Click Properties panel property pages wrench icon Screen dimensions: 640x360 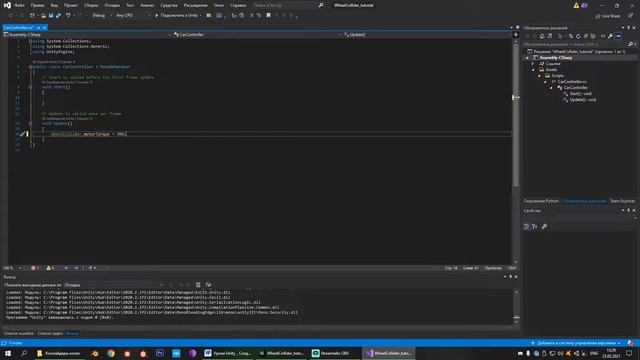point(544,227)
